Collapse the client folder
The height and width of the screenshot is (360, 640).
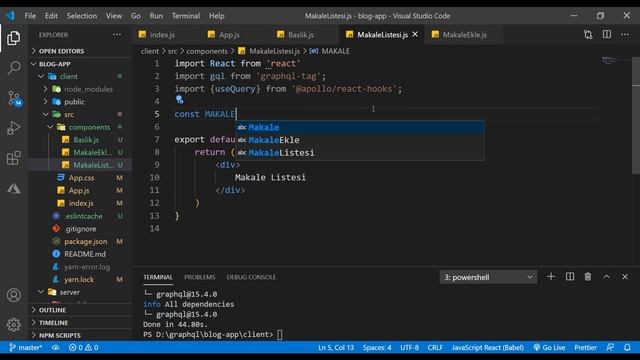click(x=79, y=76)
